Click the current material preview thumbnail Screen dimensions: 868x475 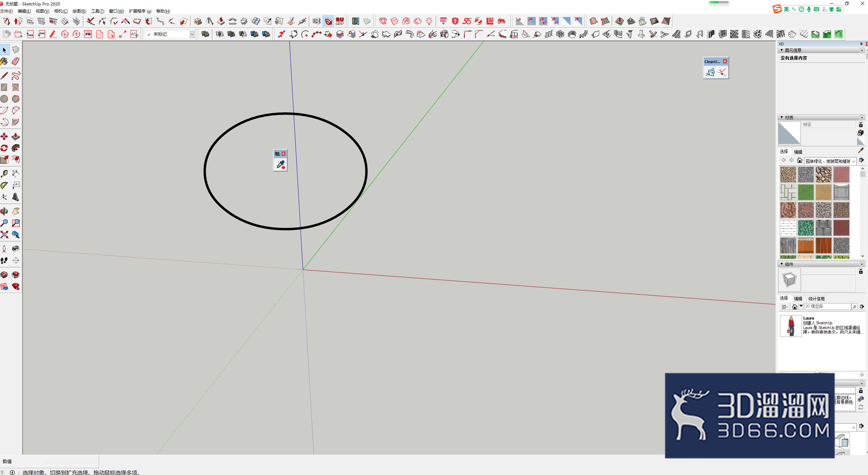pos(789,133)
